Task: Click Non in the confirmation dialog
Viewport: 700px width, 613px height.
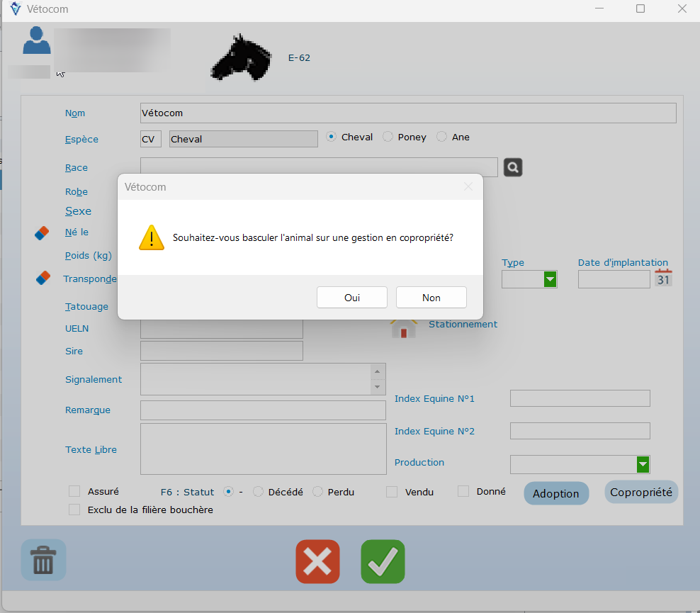Action: click(x=431, y=298)
